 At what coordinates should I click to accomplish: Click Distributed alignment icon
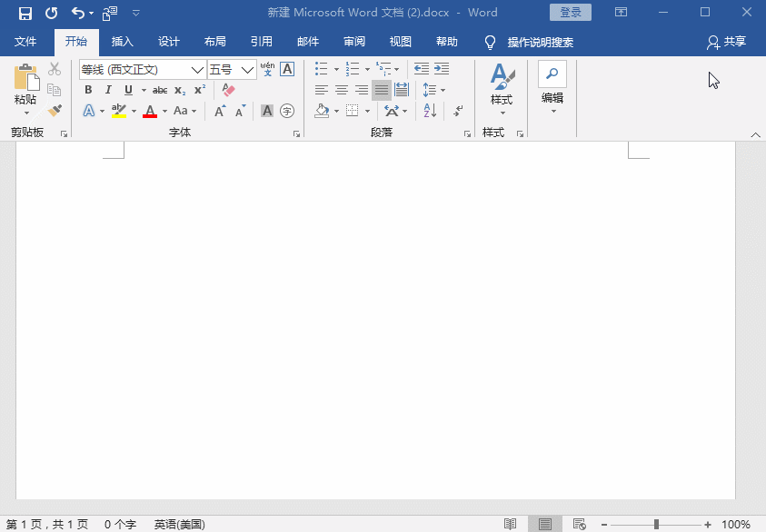[402, 90]
